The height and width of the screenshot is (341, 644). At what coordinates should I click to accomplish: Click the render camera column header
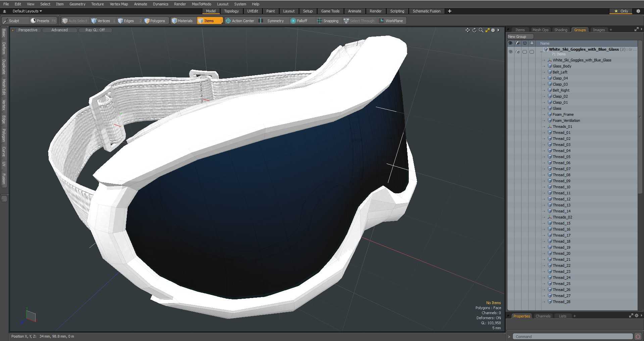tap(518, 43)
